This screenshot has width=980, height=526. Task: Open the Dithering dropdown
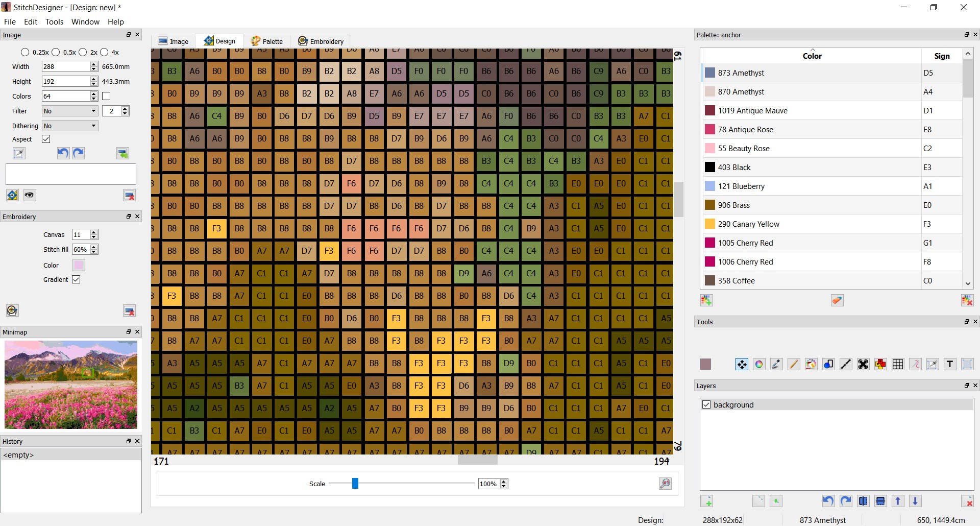tap(70, 126)
